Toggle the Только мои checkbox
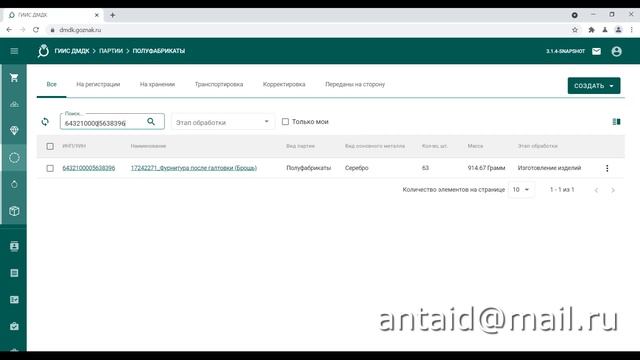 pos(285,122)
